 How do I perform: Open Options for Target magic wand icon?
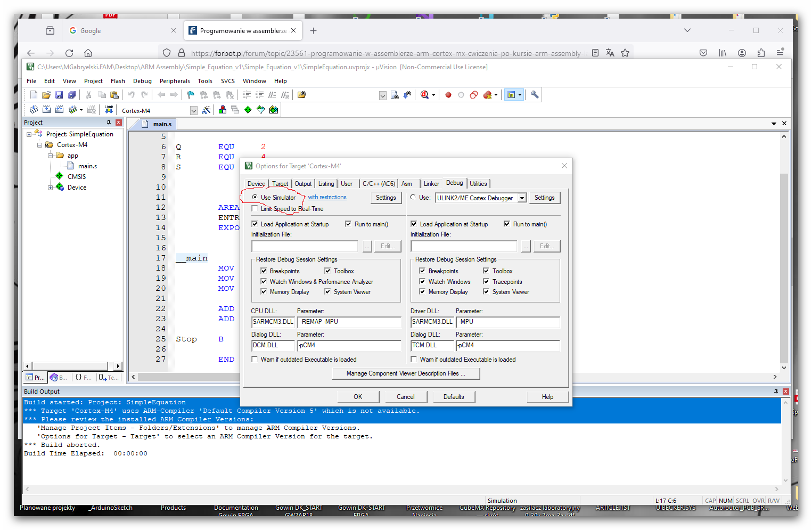(x=206, y=110)
